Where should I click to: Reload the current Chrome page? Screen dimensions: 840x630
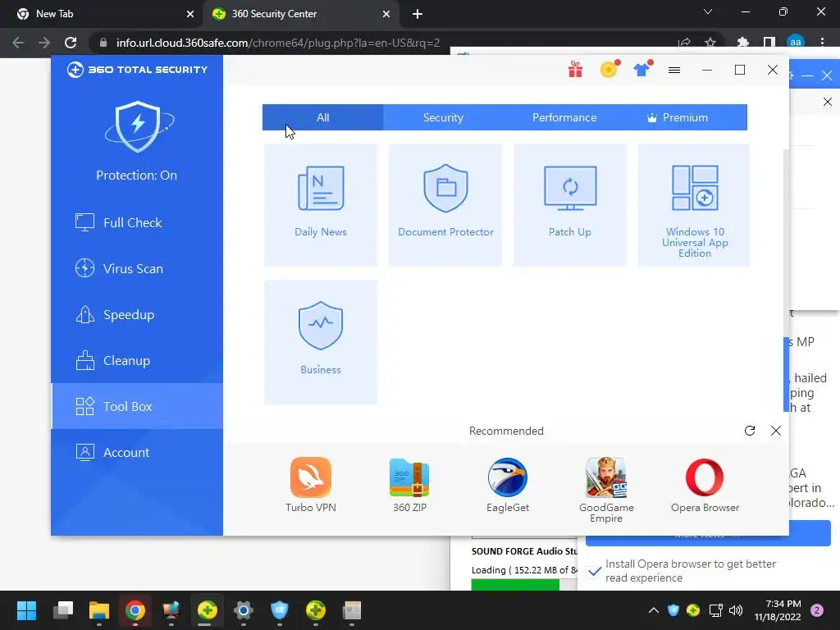tap(71, 43)
